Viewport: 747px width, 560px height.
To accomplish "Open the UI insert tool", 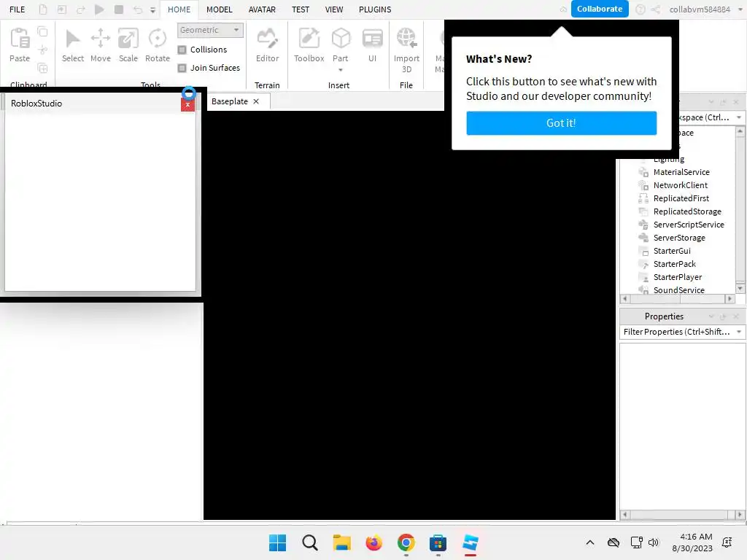I will (372, 45).
